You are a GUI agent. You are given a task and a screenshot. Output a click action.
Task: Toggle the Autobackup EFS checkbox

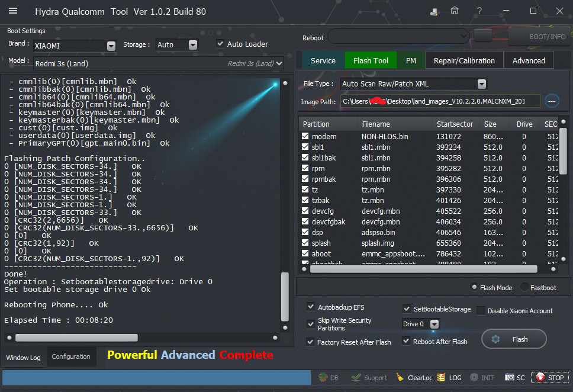pyautogui.click(x=311, y=307)
